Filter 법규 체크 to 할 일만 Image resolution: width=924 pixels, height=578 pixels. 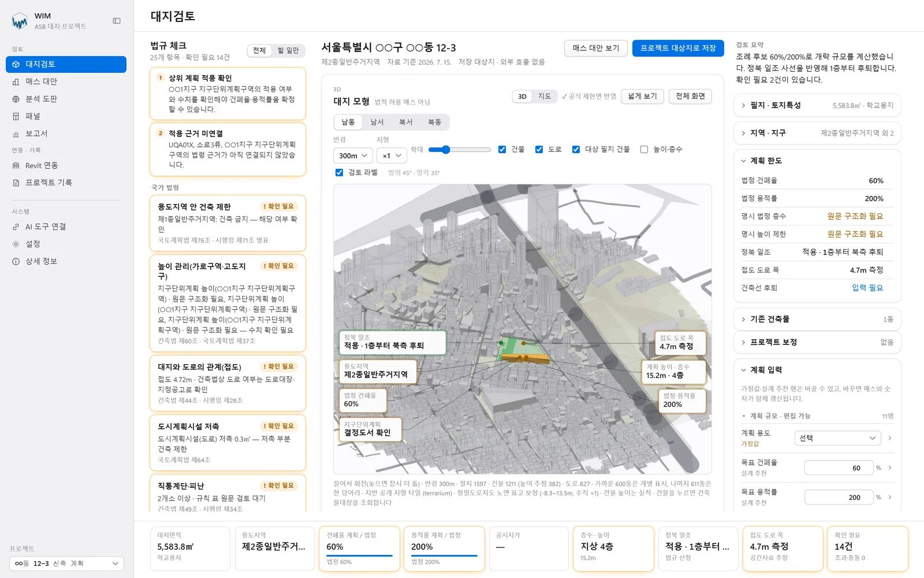pos(288,51)
